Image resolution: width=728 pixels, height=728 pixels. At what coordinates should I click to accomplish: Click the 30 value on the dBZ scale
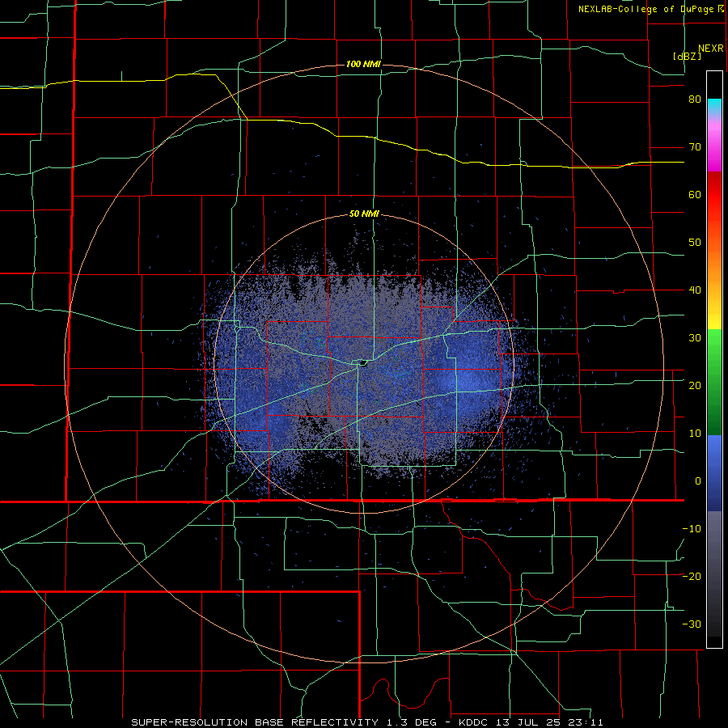click(x=695, y=337)
